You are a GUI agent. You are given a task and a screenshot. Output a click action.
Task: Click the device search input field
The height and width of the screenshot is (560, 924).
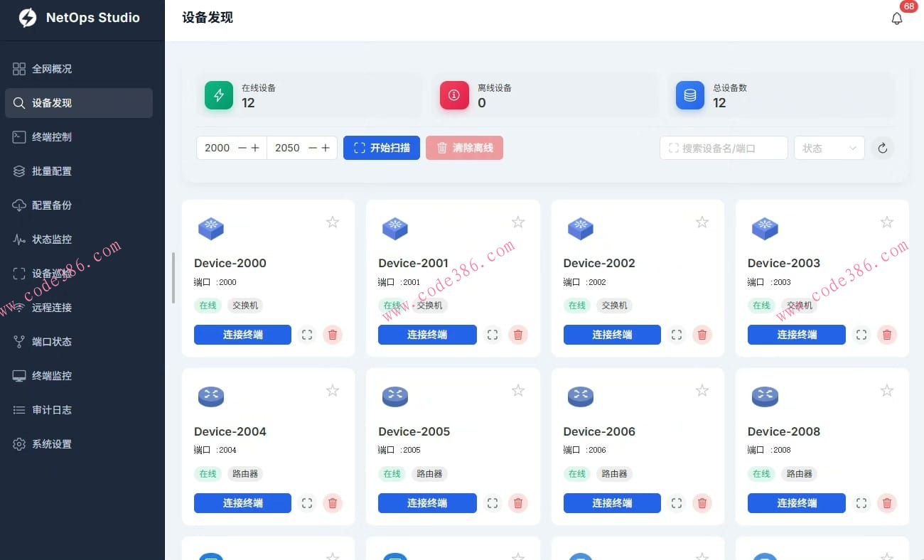click(x=724, y=148)
